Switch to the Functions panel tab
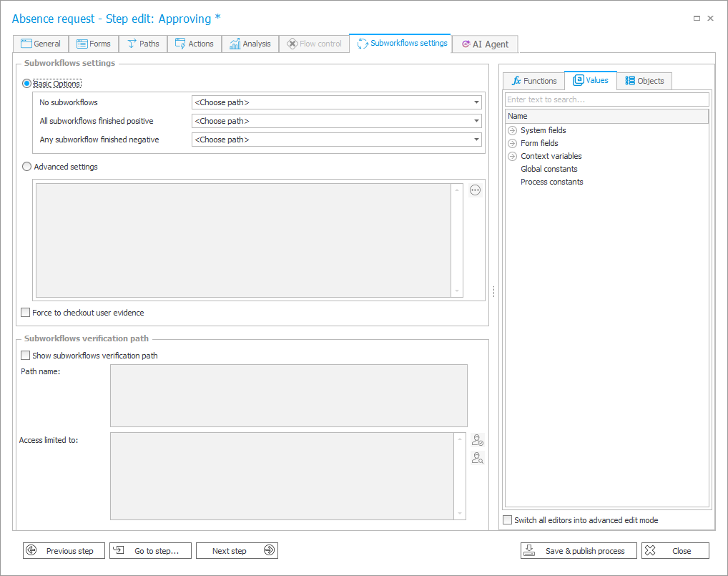 (x=534, y=81)
